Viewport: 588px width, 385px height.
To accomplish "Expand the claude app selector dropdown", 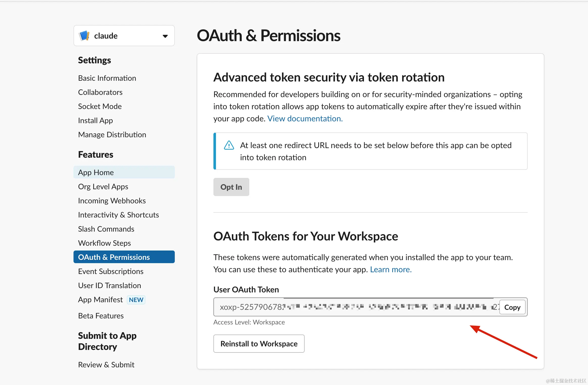I will [165, 36].
